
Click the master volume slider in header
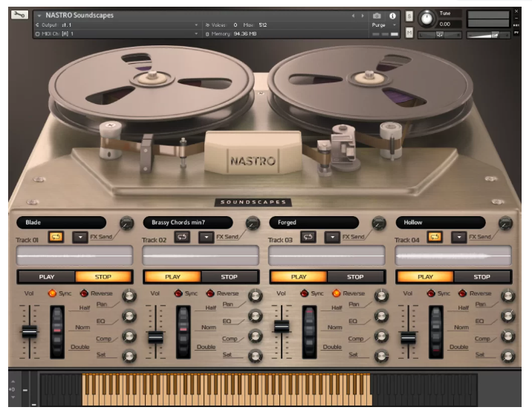[x=489, y=35]
